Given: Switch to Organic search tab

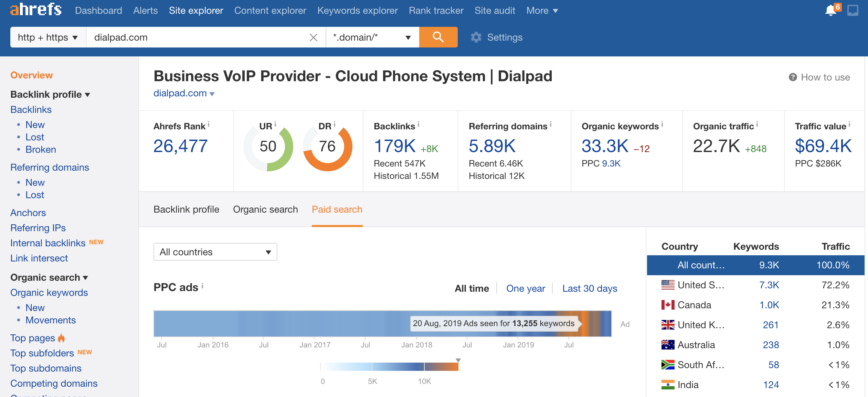Looking at the screenshot, I should (x=265, y=209).
